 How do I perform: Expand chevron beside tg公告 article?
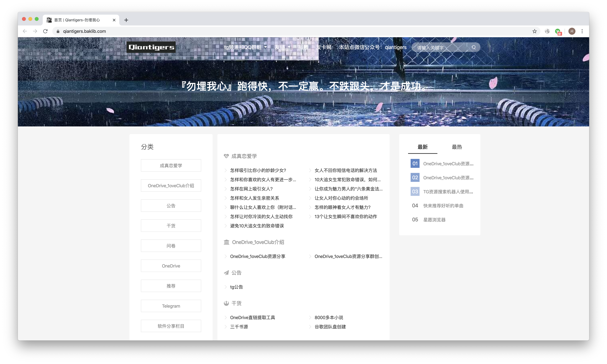[226, 287]
